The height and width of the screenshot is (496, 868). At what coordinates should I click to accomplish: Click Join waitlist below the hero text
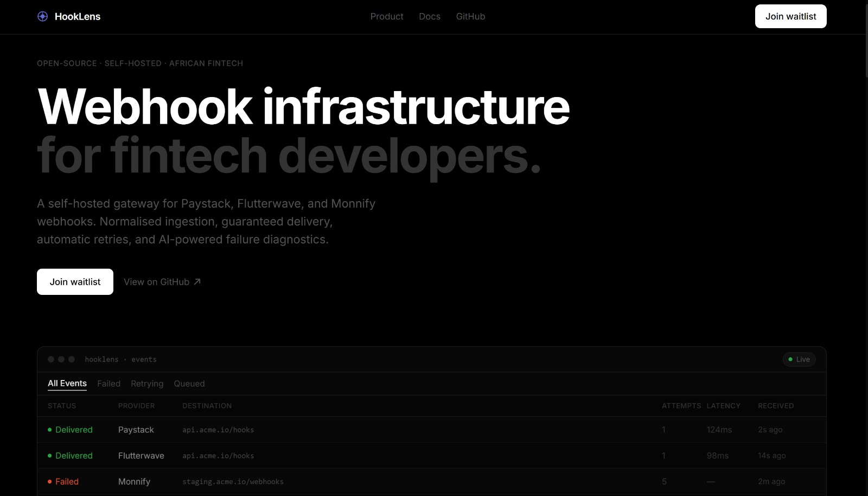coord(75,282)
